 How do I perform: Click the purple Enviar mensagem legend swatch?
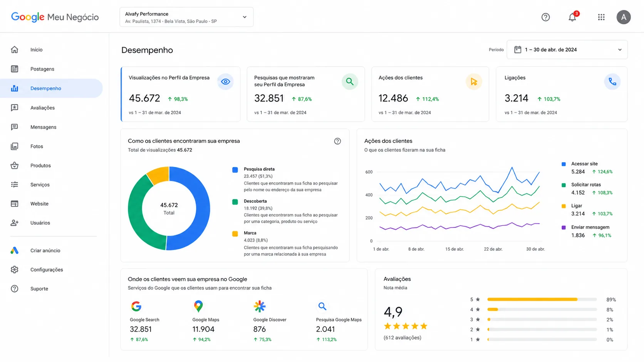[x=564, y=228]
